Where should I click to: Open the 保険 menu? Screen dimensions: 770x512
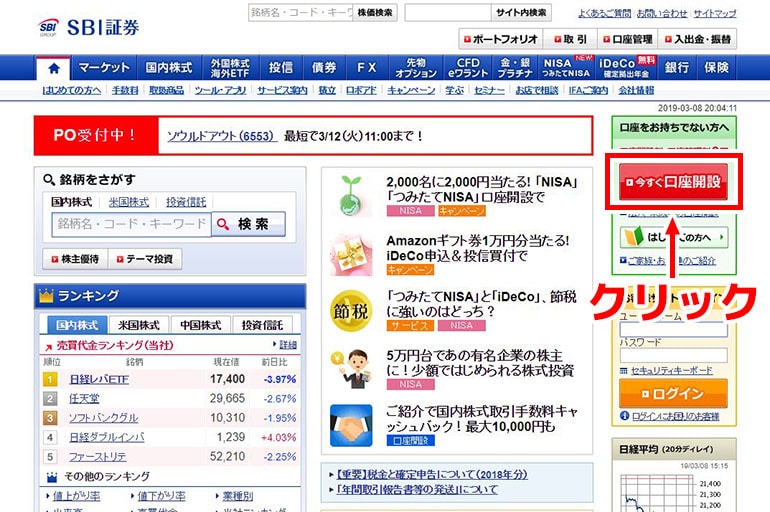(x=716, y=68)
